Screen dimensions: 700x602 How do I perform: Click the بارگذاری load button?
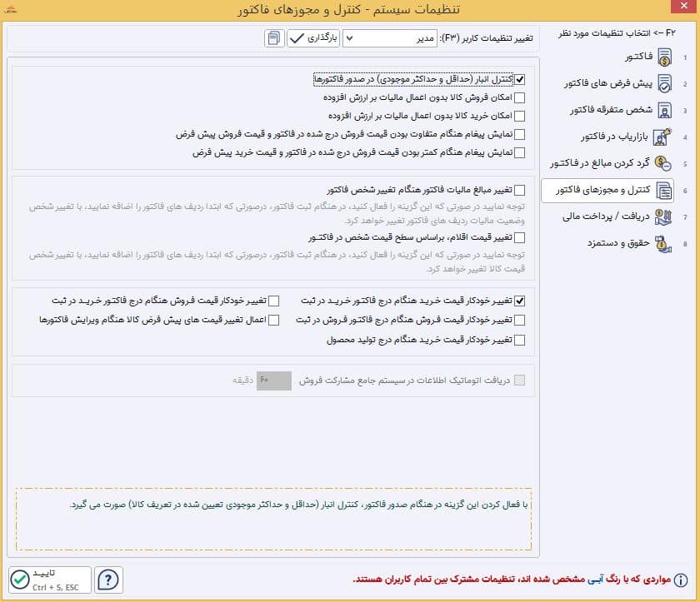(313, 38)
